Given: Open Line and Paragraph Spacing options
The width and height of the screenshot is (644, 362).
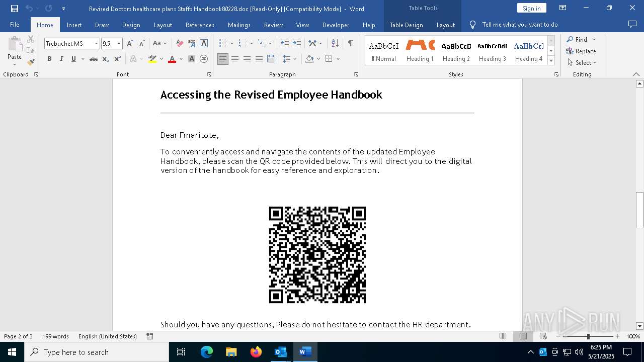Looking at the screenshot, I should pos(287,59).
